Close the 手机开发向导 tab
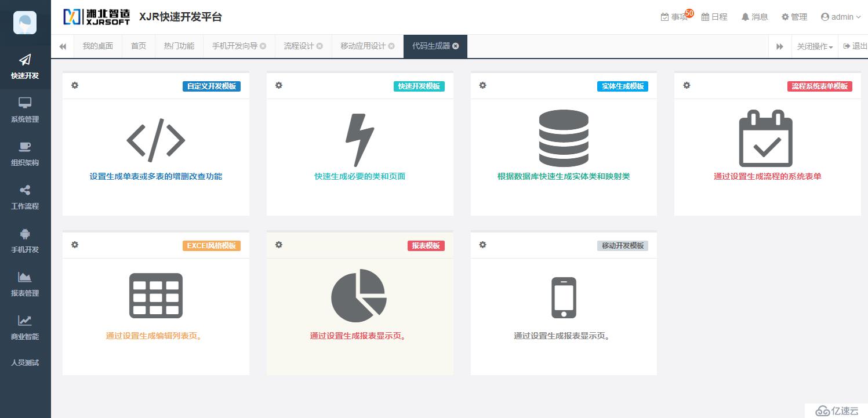Image resolution: width=868 pixels, height=418 pixels. (263, 46)
